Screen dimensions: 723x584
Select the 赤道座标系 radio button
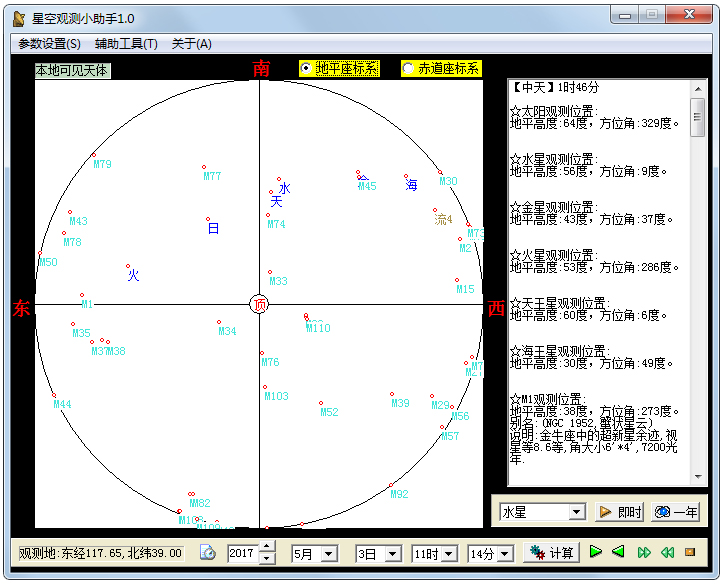coord(408,68)
